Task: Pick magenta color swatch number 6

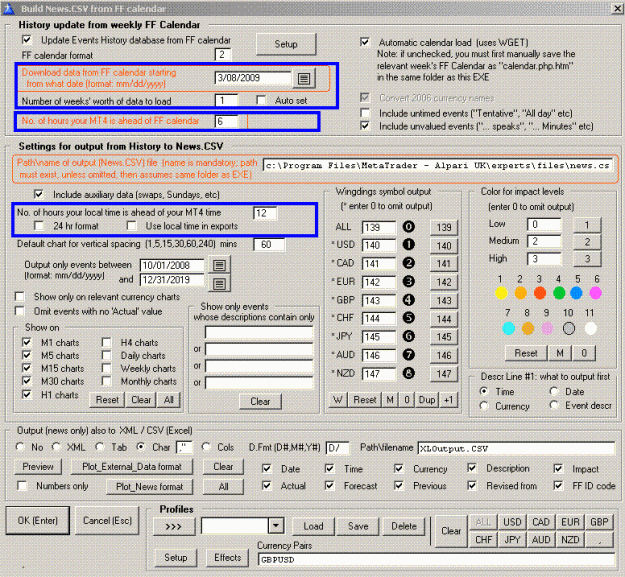Action: [596, 293]
